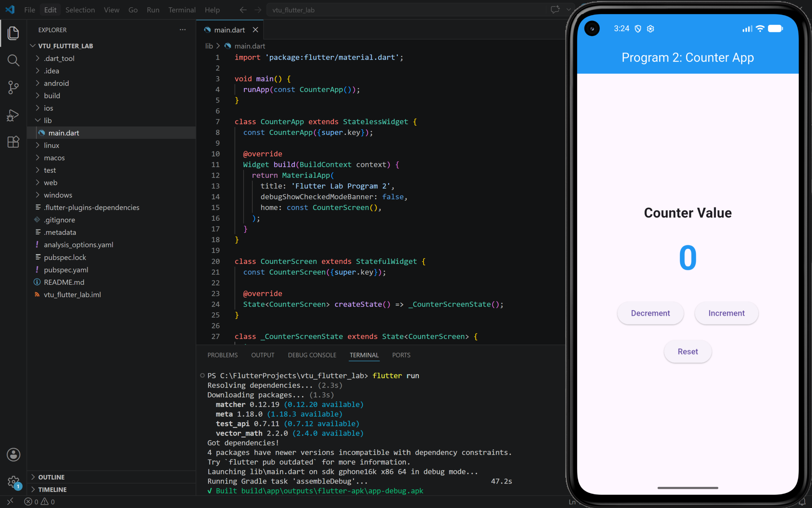Open the Go menu

[x=133, y=10]
